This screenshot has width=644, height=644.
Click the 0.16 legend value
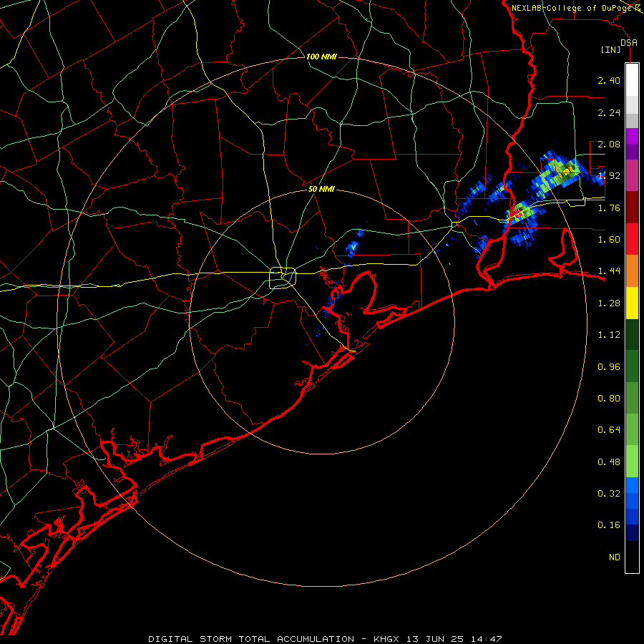(x=609, y=525)
